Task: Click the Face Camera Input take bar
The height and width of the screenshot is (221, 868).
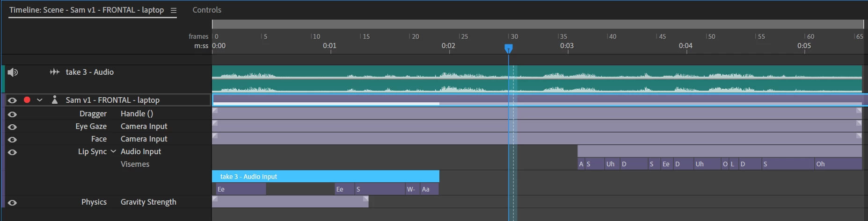Action: (x=537, y=138)
